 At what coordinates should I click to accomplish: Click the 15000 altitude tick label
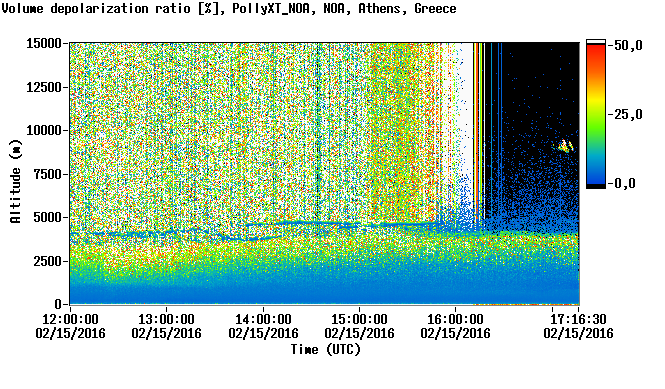click(44, 43)
